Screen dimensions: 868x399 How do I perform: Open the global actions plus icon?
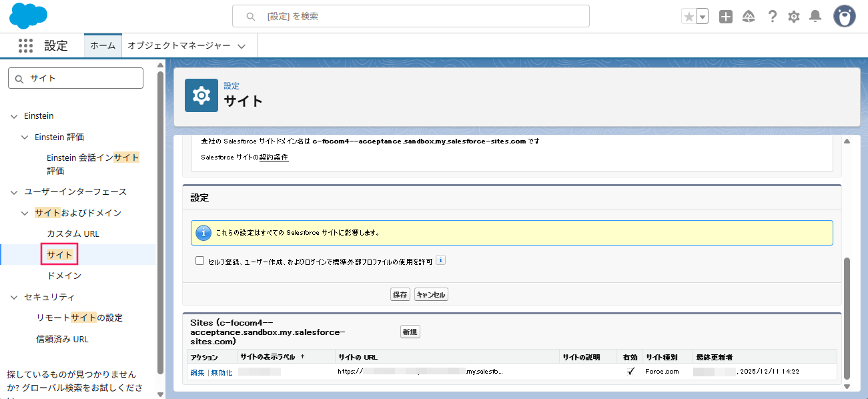[x=726, y=17]
